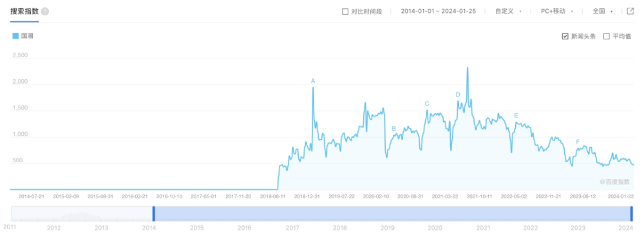Image resolution: width=644 pixels, height=235 pixels.
Task: Select the 搜索指数 tab
Action: [x=24, y=12]
